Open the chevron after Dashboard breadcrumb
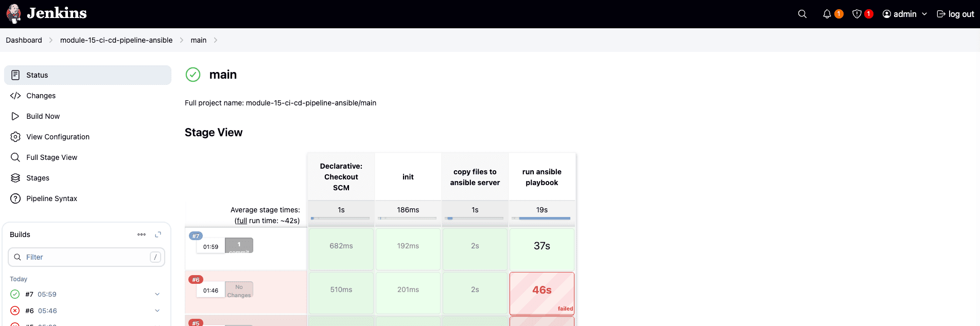Viewport: 980px width, 326px height. (x=51, y=40)
